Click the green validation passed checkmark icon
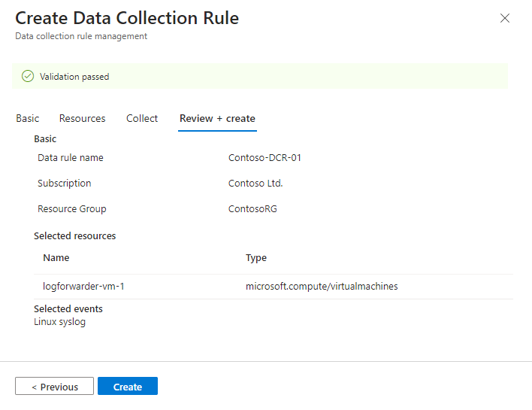Screen dimensions: 532x410 point(28,76)
